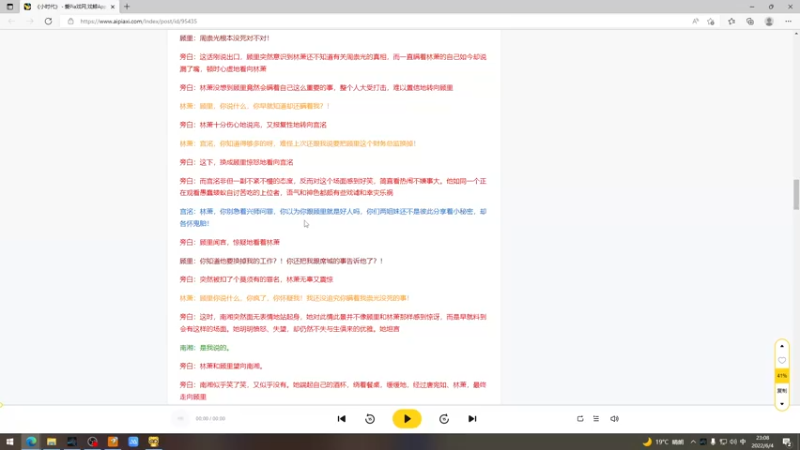This screenshot has height=450, width=800.
Task: Select the aipiaxi browser tab
Action: (69, 7)
